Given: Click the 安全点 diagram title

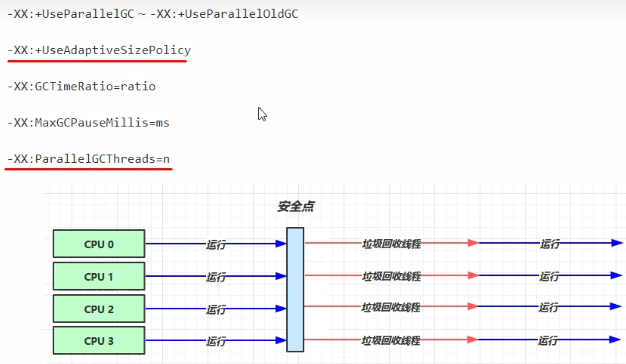Looking at the screenshot, I should pos(296,206).
